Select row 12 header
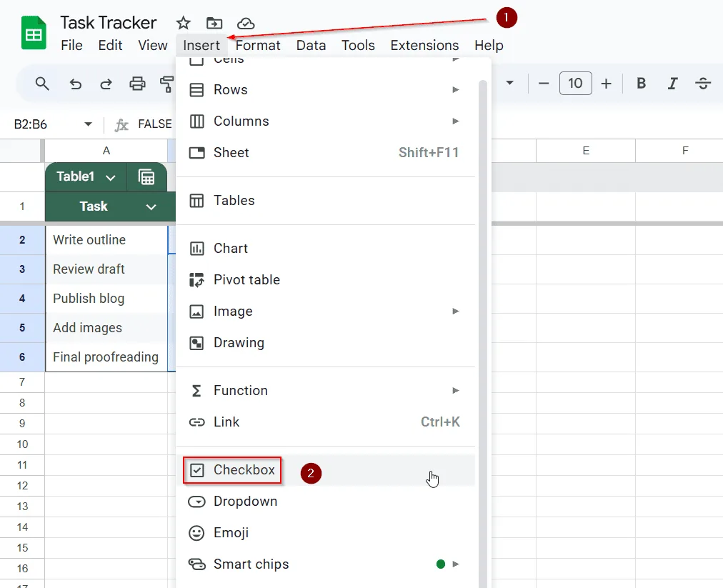The image size is (723, 588). tap(22, 486)
